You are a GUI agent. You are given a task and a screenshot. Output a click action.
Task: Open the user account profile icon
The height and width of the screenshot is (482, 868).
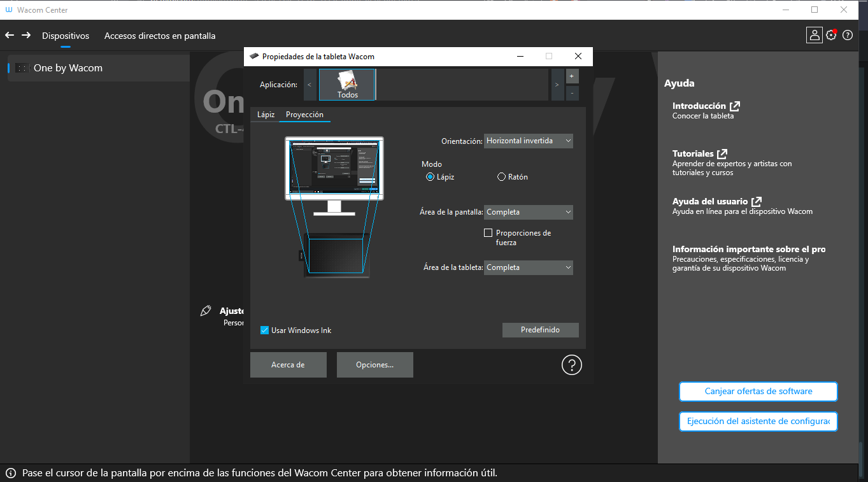pos(814,35)
